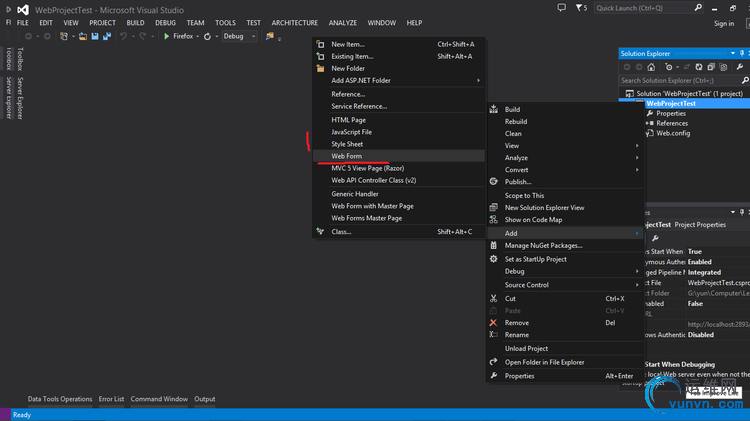Select Properties node in Solution Explorer

(x=671, y=113)
